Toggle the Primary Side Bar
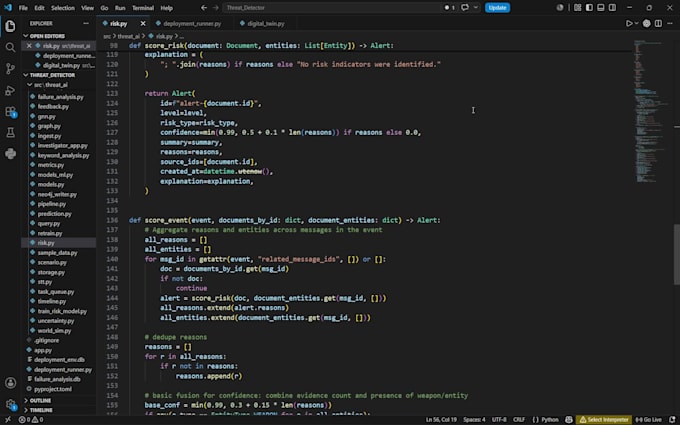680x425 pixels. (589, 7)
